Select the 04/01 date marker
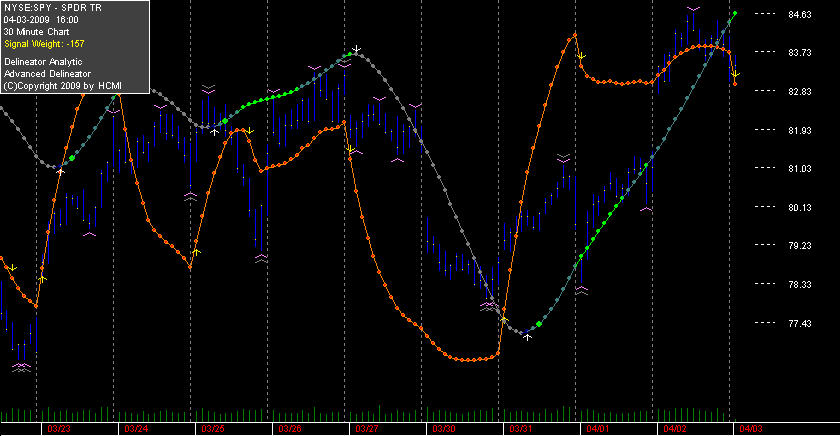The height and width of the screenshot is (436, 840). (x=598, y=429)
